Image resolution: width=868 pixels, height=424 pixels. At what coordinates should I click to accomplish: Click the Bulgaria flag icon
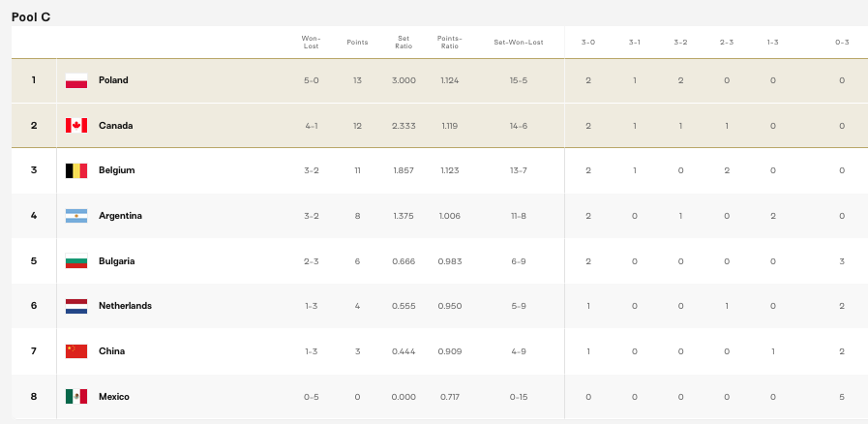(76, 261)
